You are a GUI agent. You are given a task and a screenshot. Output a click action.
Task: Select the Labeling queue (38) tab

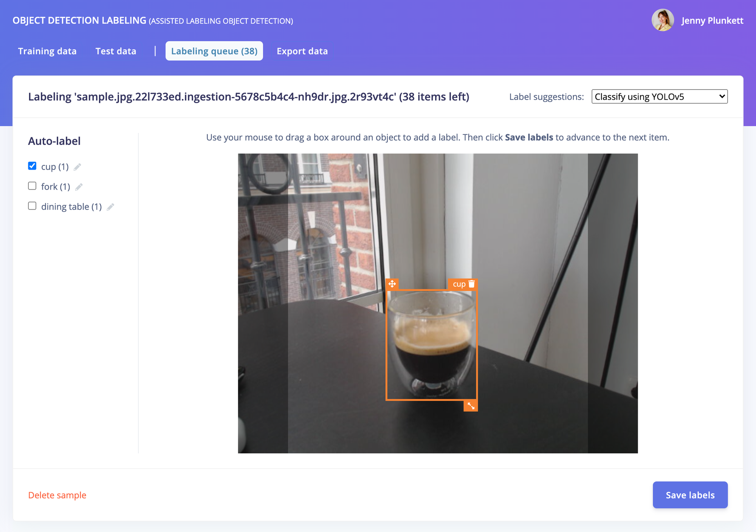click(x=214, y=51)
